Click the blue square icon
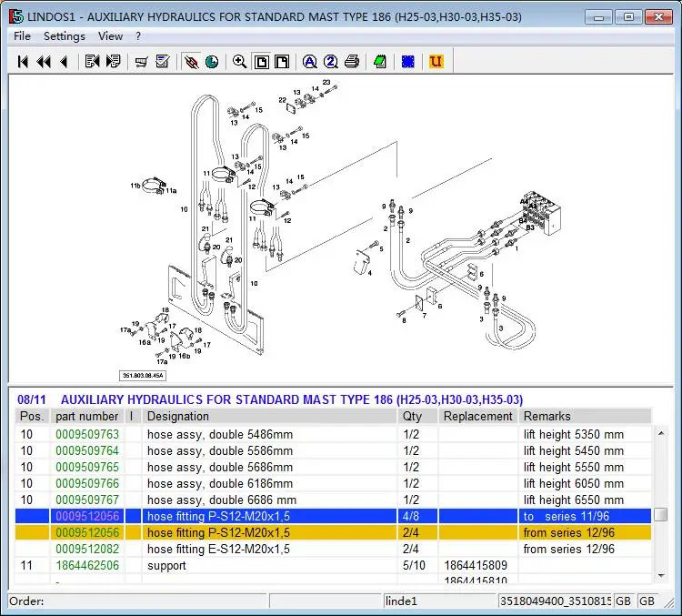 408,62
